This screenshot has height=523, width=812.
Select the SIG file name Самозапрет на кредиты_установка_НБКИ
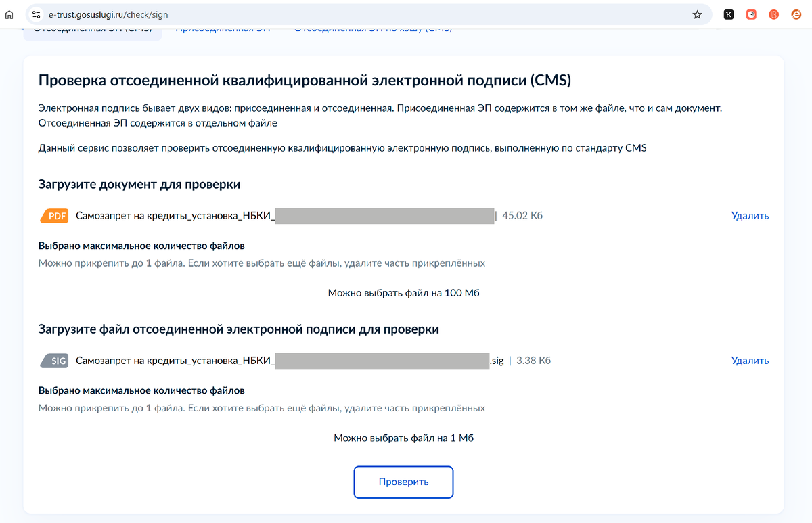[175, 361]
